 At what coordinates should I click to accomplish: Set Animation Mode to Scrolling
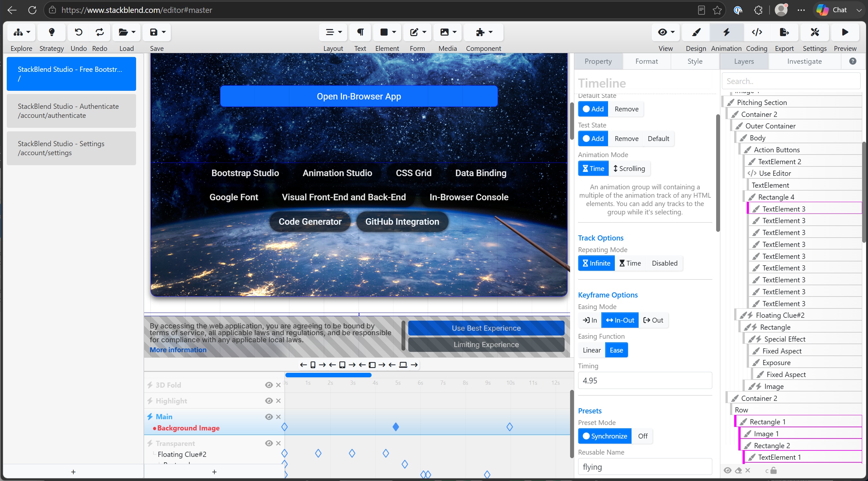tap(629, 169)
